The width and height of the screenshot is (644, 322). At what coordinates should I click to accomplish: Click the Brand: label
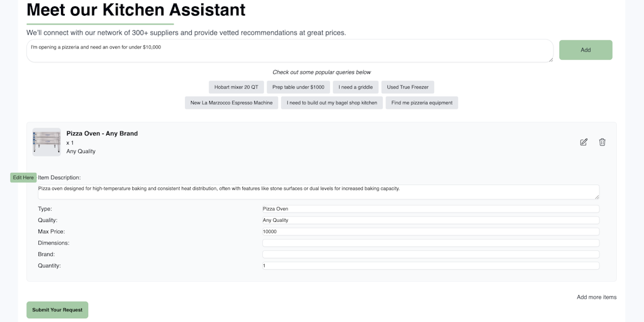click(x=47, y=254)
